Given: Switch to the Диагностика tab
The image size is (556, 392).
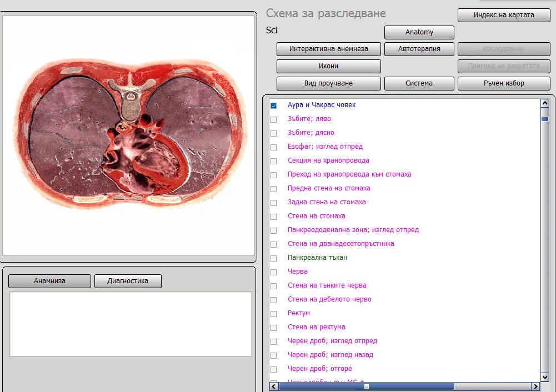Looking at the screenshot, I should tap(128, 281).
